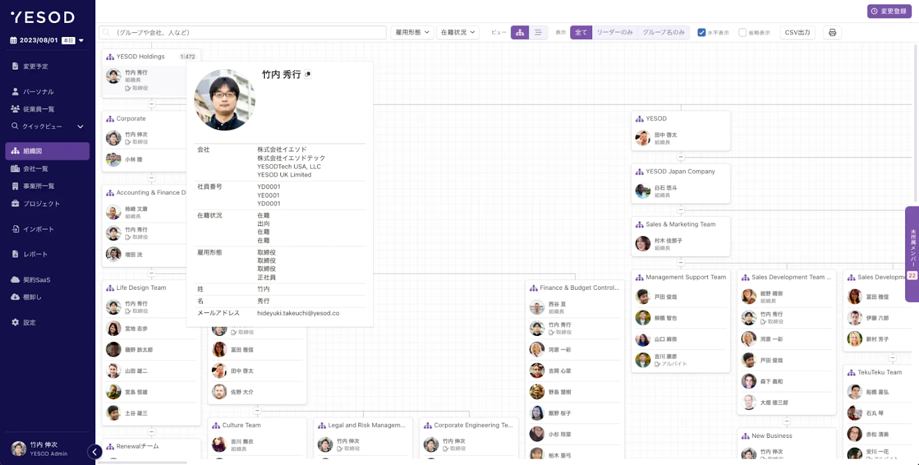This screenshot has height=465, width=919.
Task: Click the email hideyuki.takeuchi@yesod.co
Action: click(298, 314)
